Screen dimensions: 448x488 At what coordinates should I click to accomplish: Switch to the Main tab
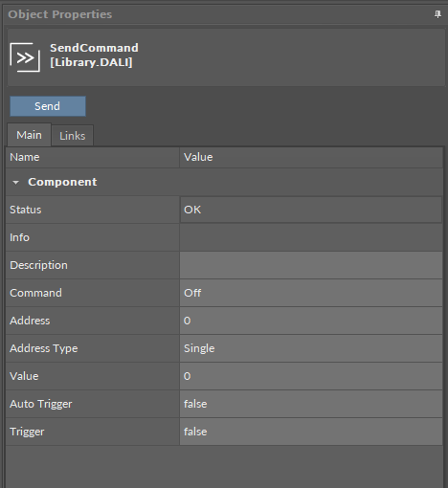pos(29,135)
